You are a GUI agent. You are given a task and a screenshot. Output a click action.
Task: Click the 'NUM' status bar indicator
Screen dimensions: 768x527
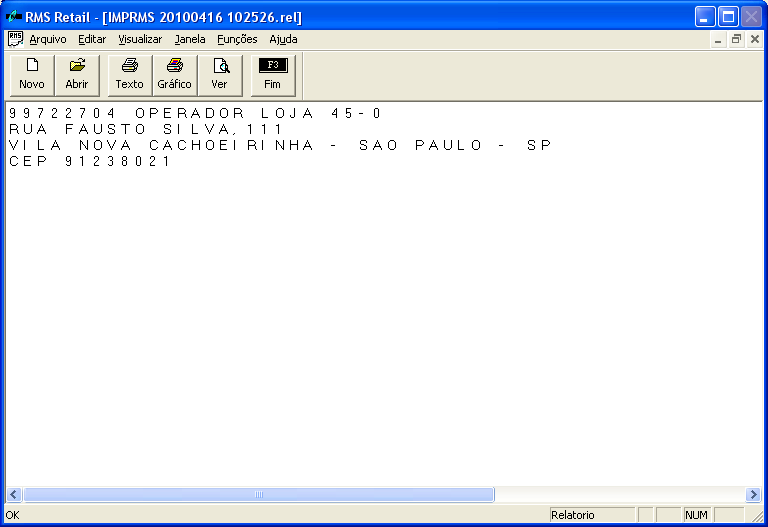696,515
